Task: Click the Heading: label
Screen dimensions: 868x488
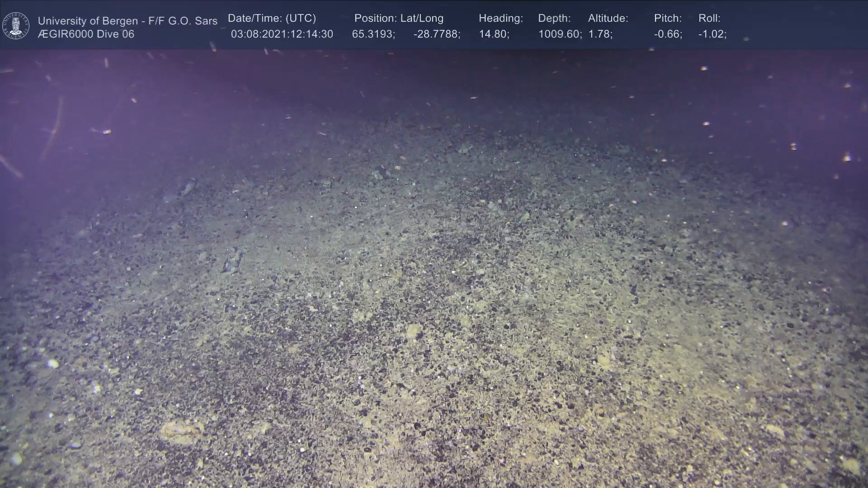Action: pos(500,19)
